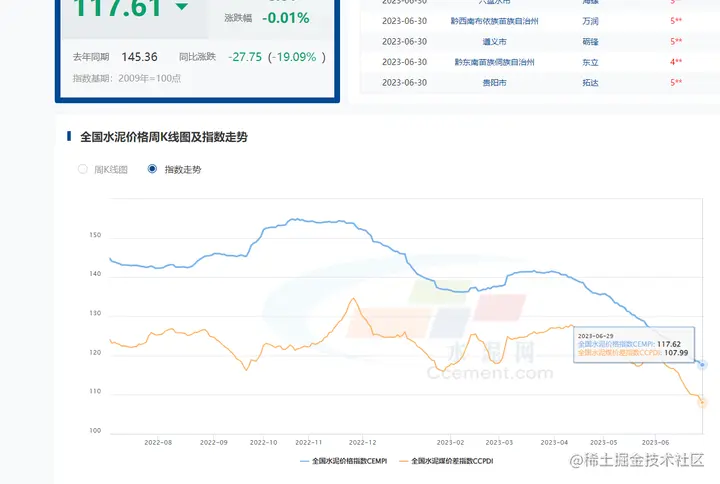Click the 东立 brand link

coord(590,62)
